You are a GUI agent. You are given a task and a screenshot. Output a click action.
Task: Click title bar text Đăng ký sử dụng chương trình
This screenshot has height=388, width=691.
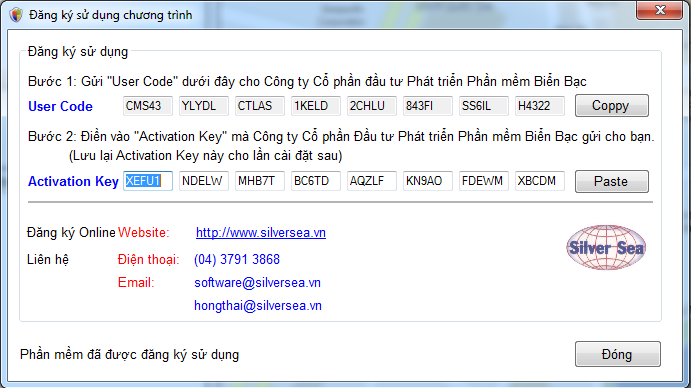click(x=111, y=15)
